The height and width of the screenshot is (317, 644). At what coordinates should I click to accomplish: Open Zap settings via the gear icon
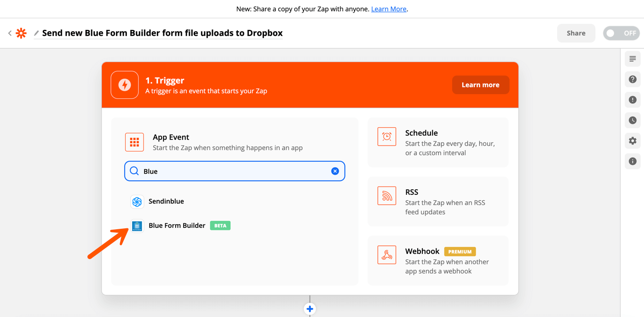tap(632, 141)
